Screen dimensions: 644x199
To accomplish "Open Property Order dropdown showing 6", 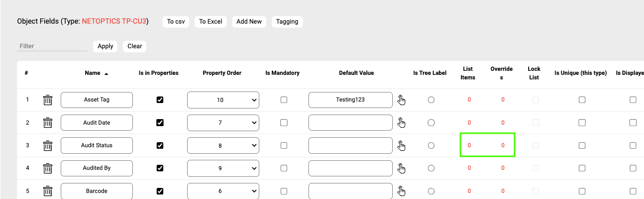I will point(223,190).
